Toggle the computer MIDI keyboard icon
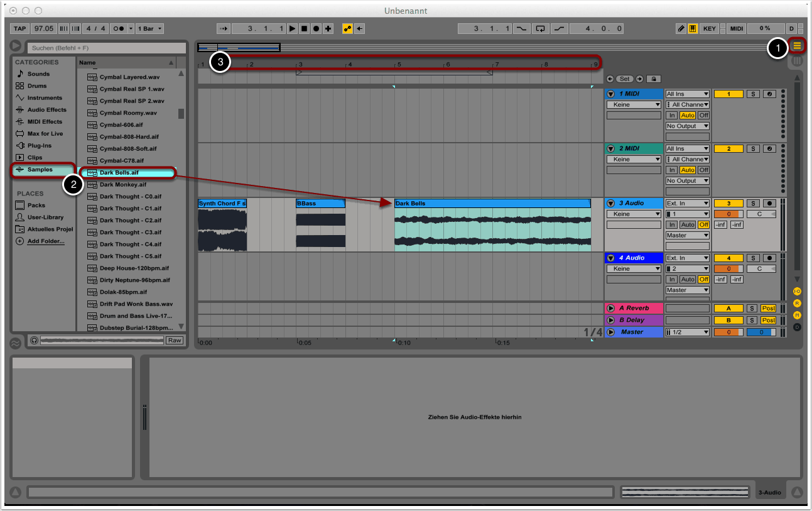This screenshot has height=511, width=812. [693, 29]
